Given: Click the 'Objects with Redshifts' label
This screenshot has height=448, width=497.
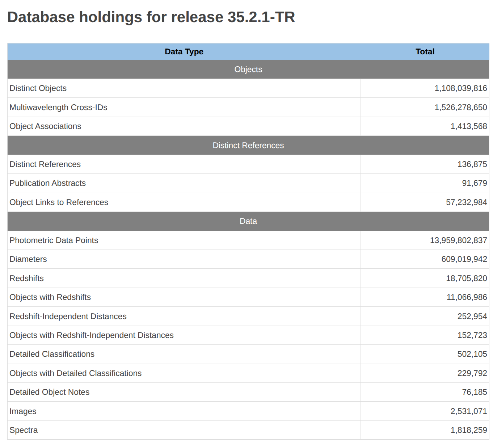Looking at the screenshot, I should [50, 297].
